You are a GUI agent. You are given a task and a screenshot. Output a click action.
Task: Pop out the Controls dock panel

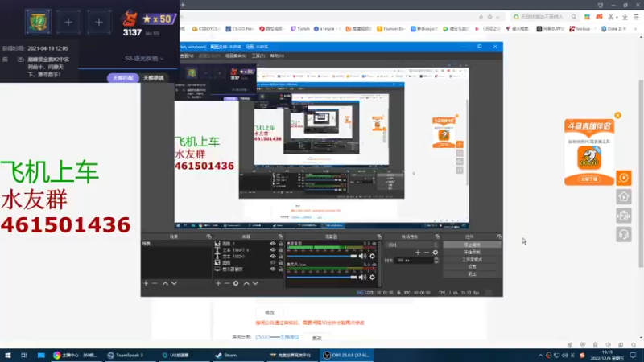click(x=499, y=237)
